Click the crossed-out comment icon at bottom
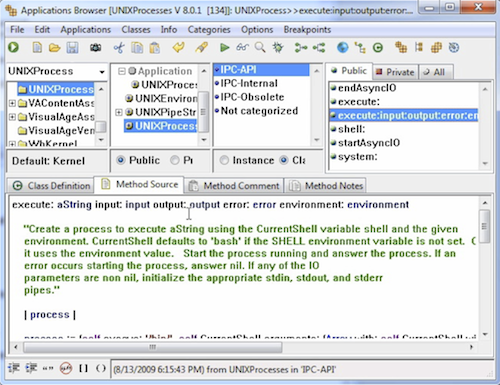Viewport: 500px width, 385px height. [x=66, y=368]
